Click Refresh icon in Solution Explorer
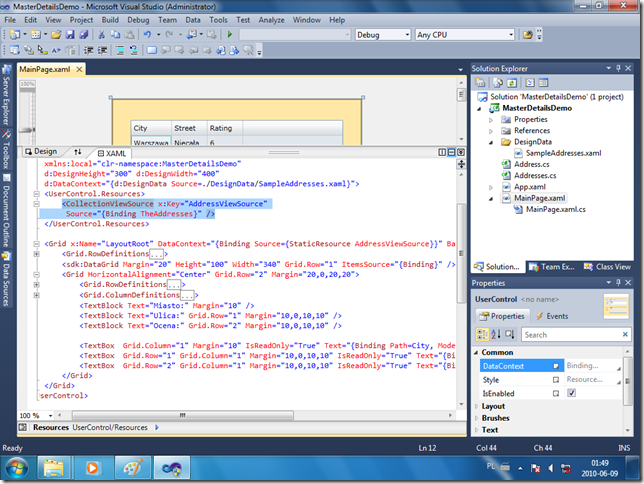Screen dimensions: 644x484 click(x=512, y=83)
